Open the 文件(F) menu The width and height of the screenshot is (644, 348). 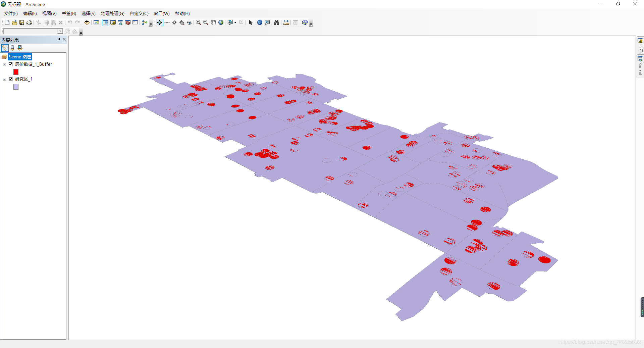pyautogui.click(x=11, y=13)
